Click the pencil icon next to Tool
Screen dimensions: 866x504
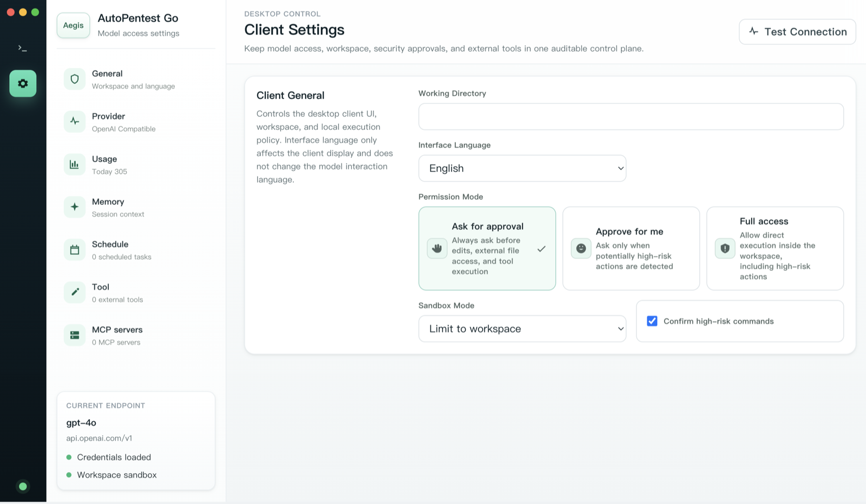pyautogui.click(x=75, y=293)
